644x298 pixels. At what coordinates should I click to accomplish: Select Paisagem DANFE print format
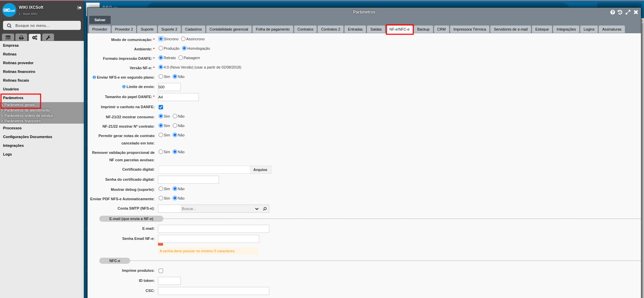[180, 58]
